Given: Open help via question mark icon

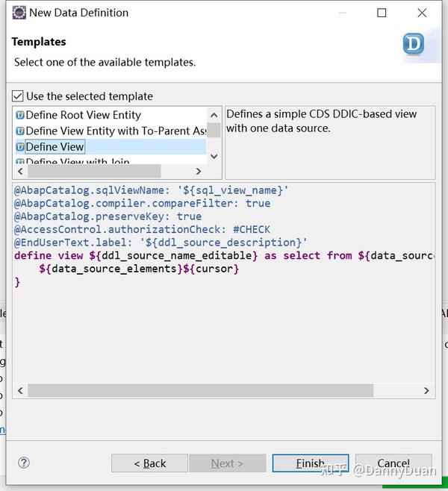Looking at the screenshot, I should click(x=24, y=463).
